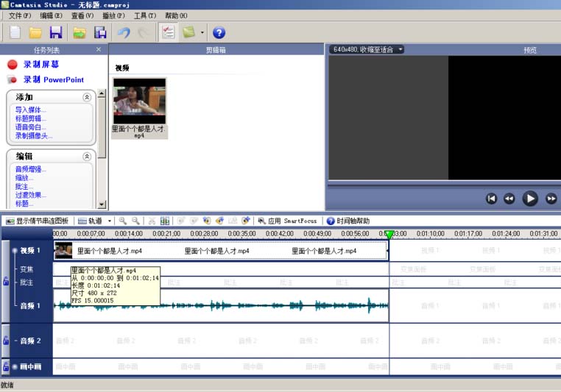Collapse the 添加 section in task list

[x=87, y=97]
